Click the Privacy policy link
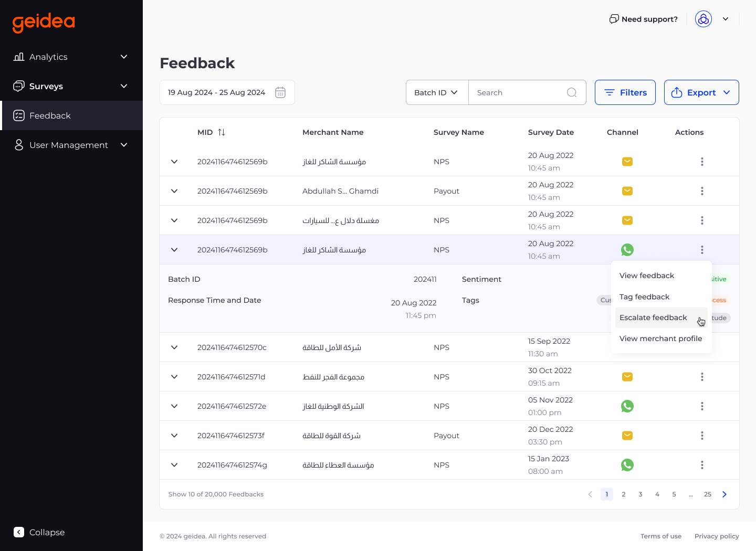This screenshot has height=551, width=756. [717, 536]
